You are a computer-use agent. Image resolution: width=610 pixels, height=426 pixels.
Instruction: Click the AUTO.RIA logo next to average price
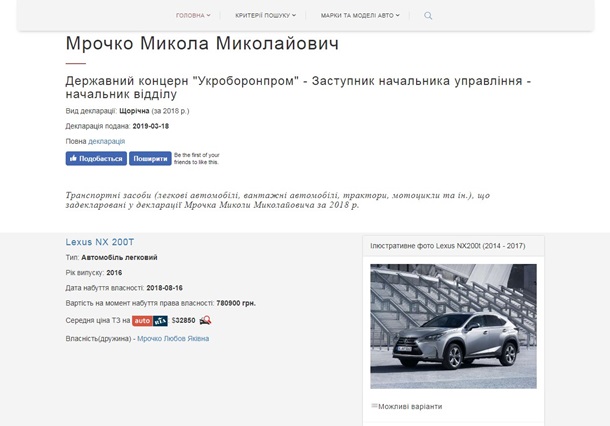click(x=151, y=321)
